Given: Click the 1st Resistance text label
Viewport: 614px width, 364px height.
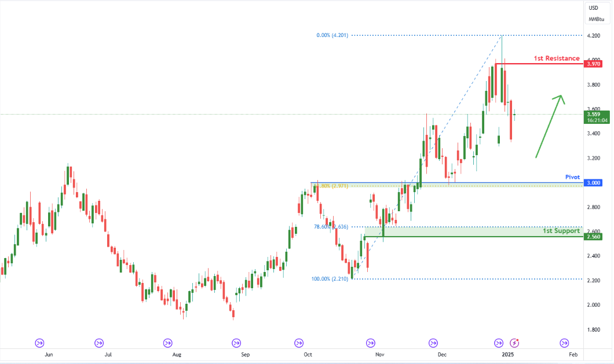Looking at the screenshot, I should [x=557, y=58].
